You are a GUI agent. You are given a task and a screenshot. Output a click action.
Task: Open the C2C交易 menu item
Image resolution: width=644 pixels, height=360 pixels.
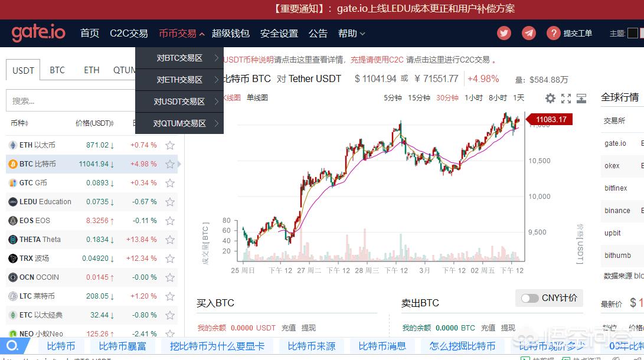tap(129, 34)
